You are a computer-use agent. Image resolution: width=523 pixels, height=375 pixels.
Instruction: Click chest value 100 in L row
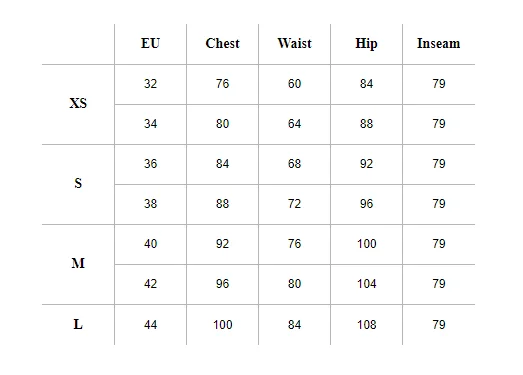[x=222, y=325]
